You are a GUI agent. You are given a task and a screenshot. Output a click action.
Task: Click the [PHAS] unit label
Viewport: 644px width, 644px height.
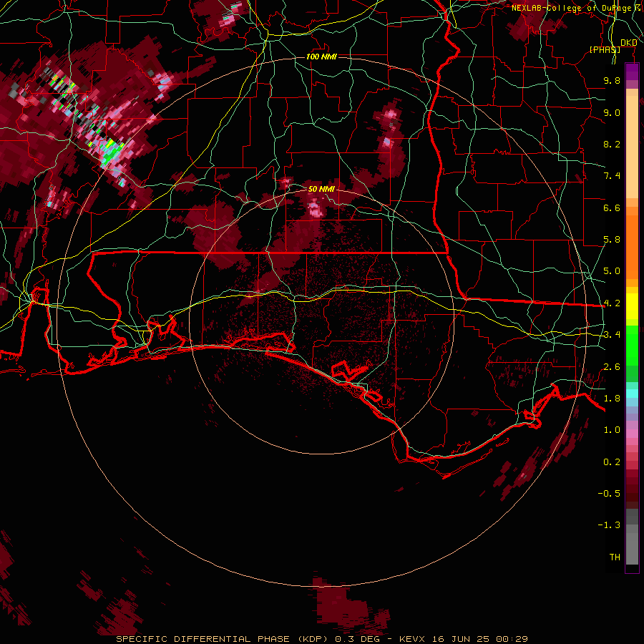pyautogui.click(x=605, y=49)
